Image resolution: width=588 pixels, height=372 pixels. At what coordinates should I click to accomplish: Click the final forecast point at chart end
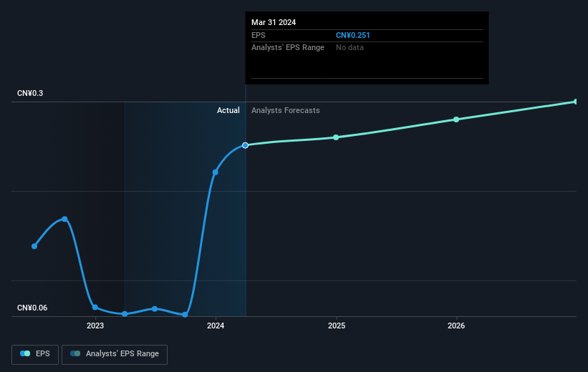(576, 102)
